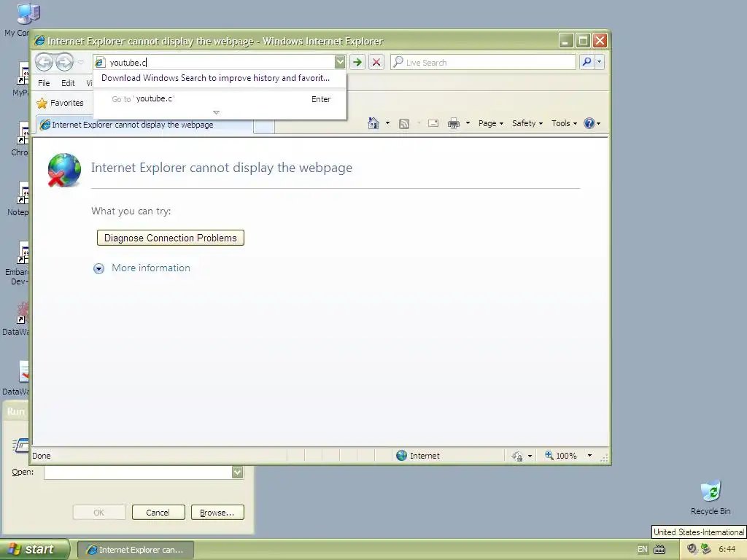The height and width of the screenshot is (560, 747).
Task: Open the recent pages dropdown arrow
Action: pos(80,63)
